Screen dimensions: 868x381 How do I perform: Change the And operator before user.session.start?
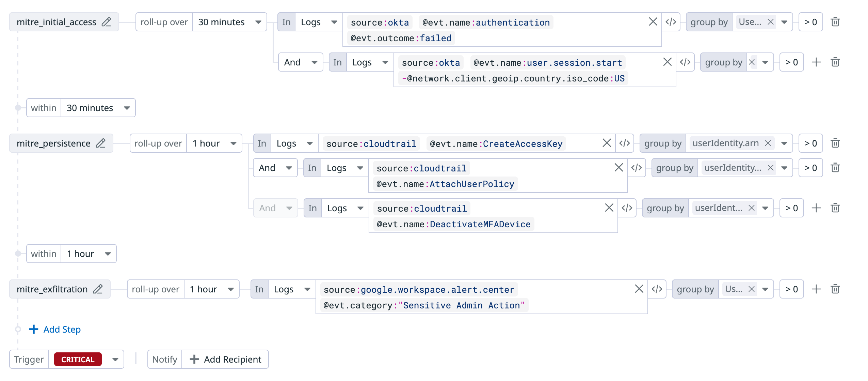(x=300, y=62)
